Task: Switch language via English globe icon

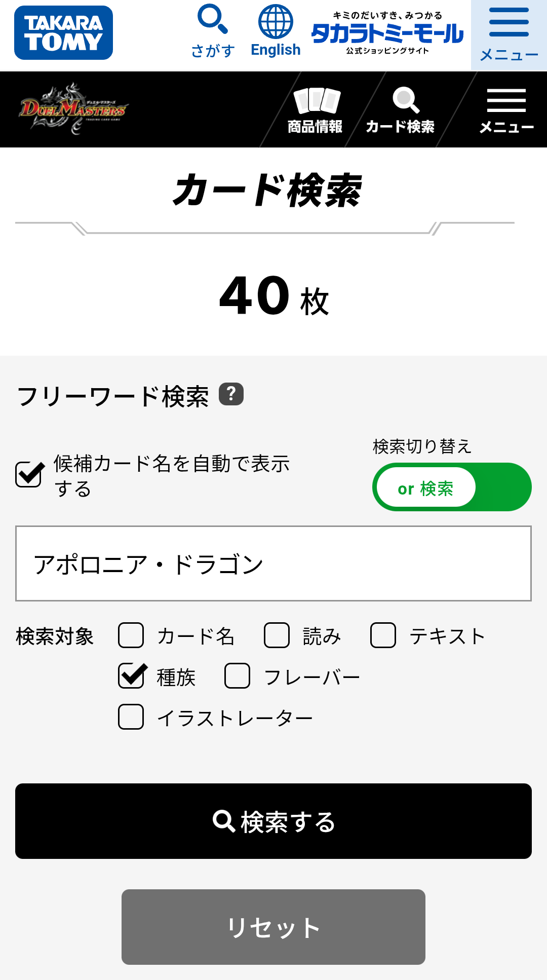Action: click(x=276, y=31)
